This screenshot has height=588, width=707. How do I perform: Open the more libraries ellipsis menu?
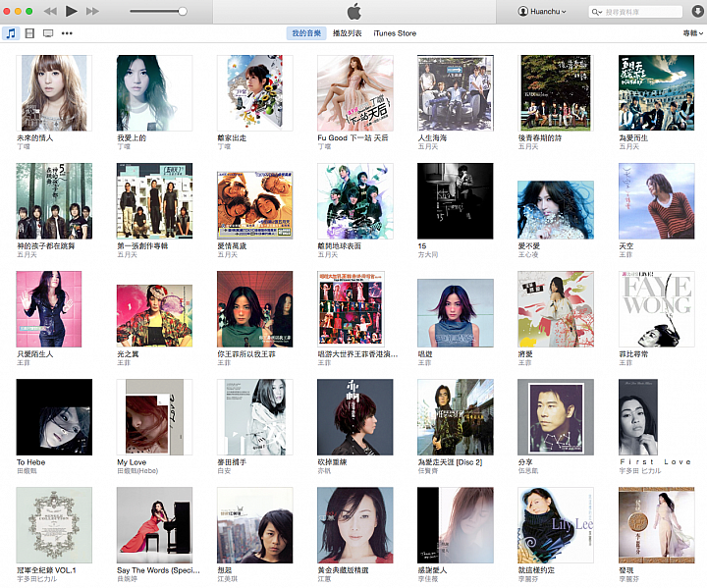point(67,33)
